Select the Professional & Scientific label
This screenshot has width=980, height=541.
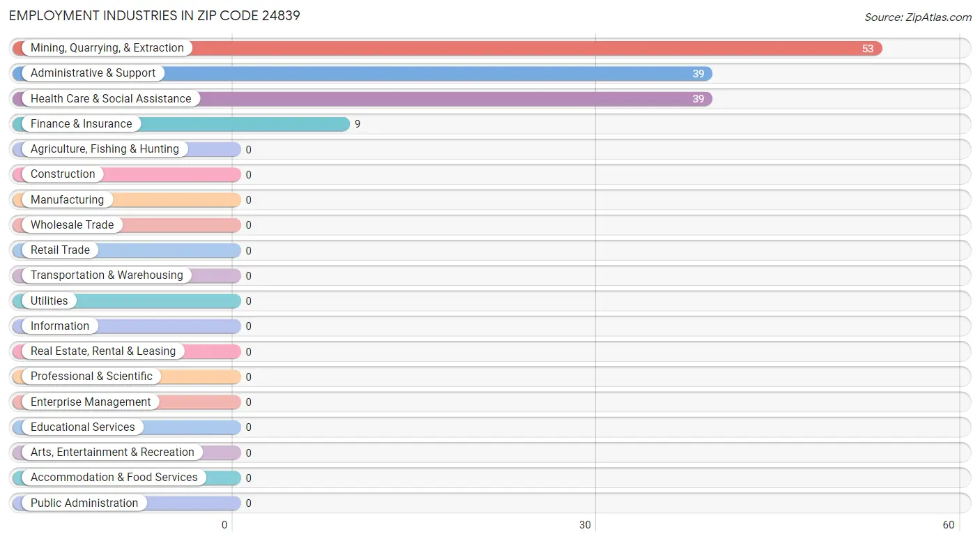(x=91, y=376)
